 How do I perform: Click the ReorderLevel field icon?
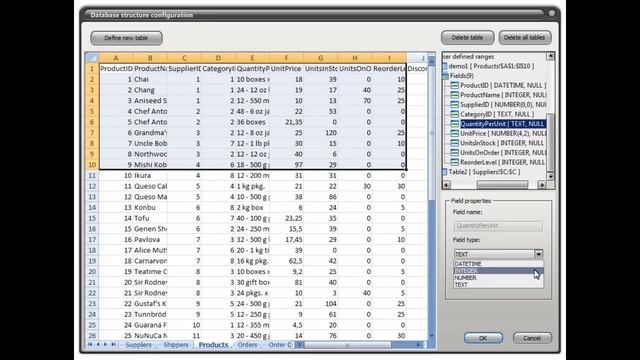[x=454, y=162]
